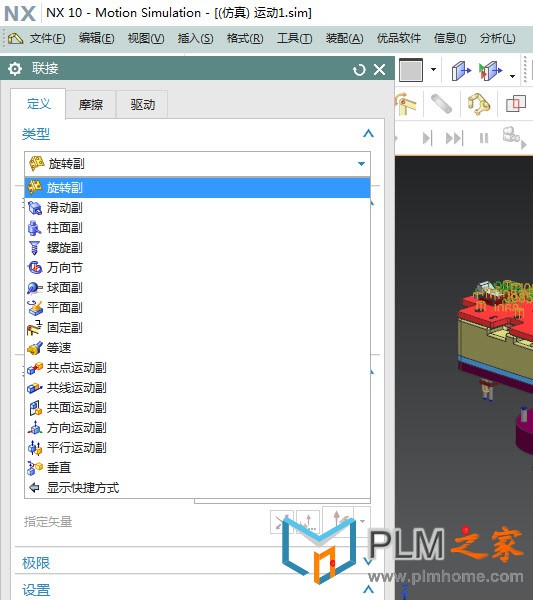Image resolution: width=533 pixels, height=600 pixels.
Task: Open the 信息(I) menu
Action: [450, 38]
